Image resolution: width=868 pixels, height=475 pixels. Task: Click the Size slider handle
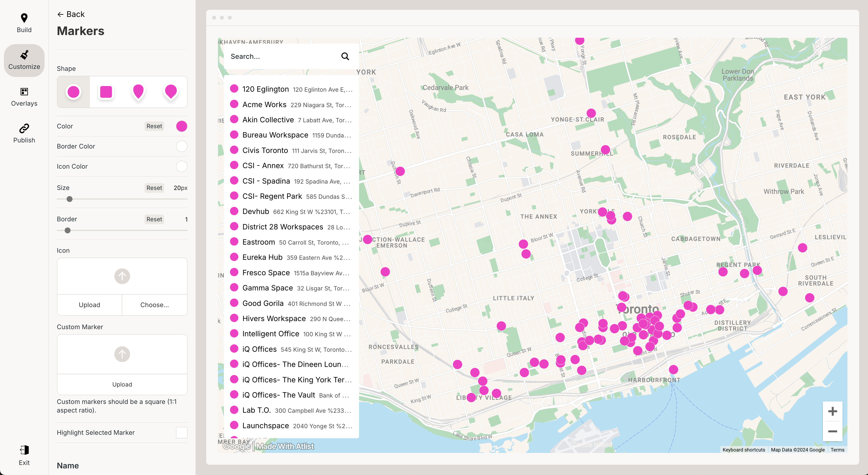[69, 199]
